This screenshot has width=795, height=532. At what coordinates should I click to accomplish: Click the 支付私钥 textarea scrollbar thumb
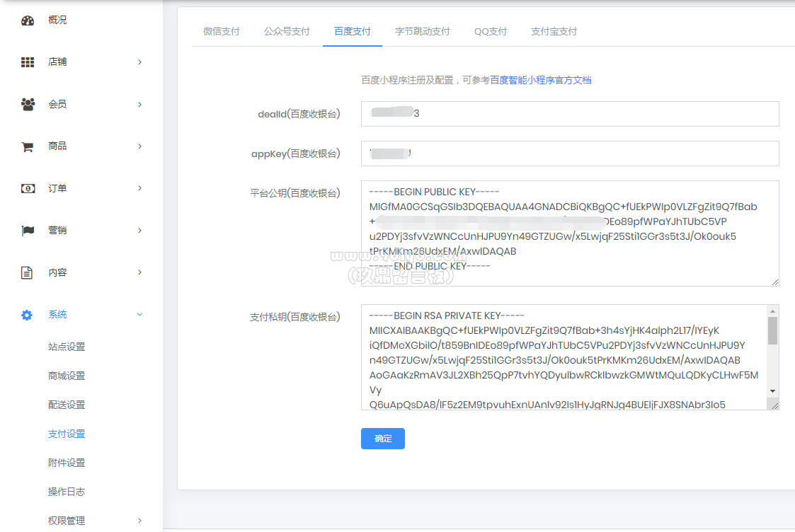[x=772, y=331]
